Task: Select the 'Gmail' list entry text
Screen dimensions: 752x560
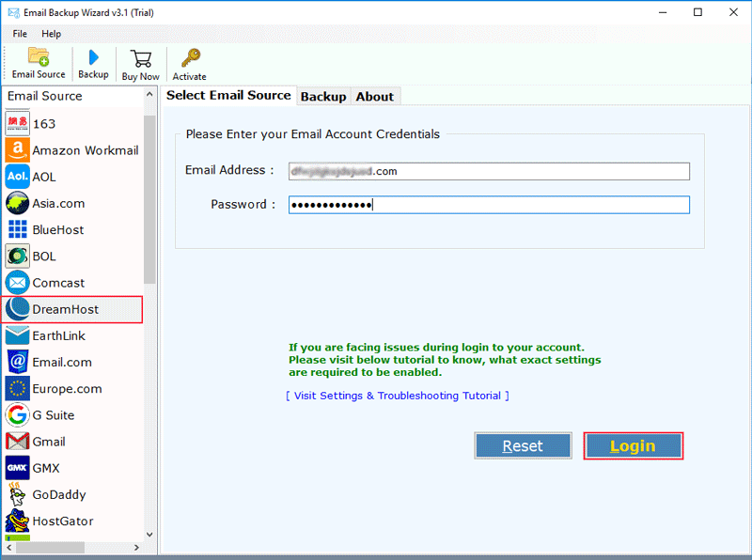Action: tap(49, 442)
